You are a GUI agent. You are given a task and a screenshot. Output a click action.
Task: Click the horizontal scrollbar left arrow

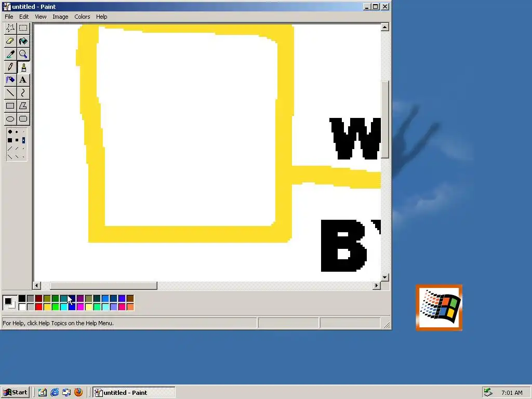click(x=37, y=286)
